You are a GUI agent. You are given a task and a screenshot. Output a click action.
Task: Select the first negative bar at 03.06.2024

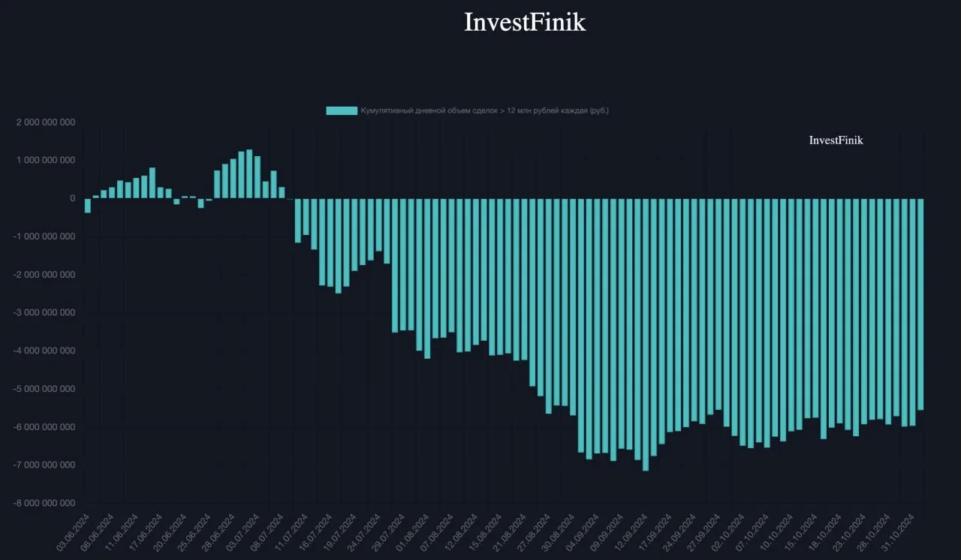(x=88, y=206)
